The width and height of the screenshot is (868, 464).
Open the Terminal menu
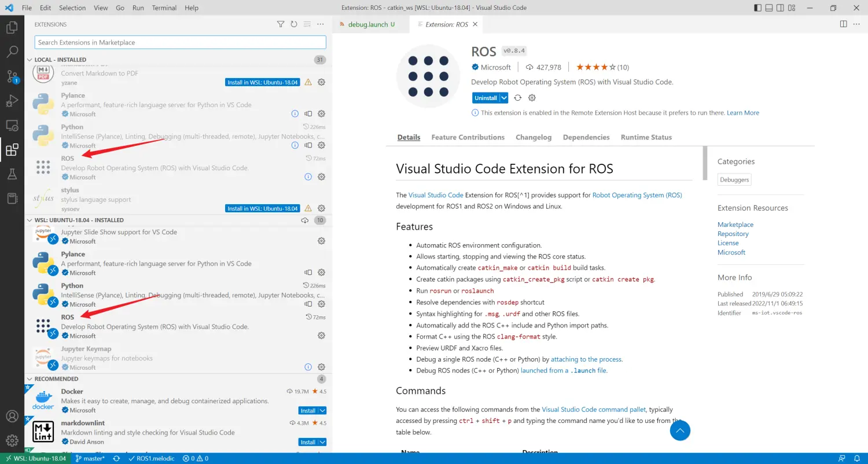point(164,8)
